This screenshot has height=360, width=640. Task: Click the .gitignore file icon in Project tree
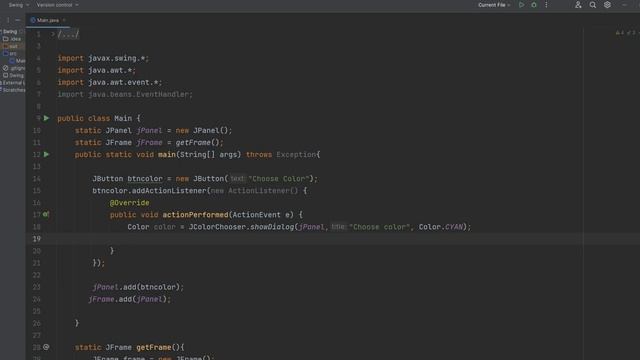pyautogui.click(x=6, y=68)
